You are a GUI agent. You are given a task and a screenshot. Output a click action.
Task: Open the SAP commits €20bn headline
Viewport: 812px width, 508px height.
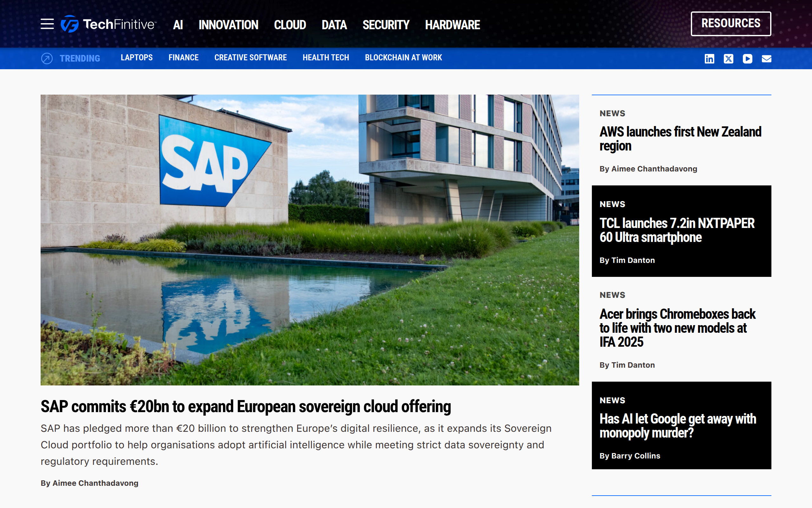246,406
